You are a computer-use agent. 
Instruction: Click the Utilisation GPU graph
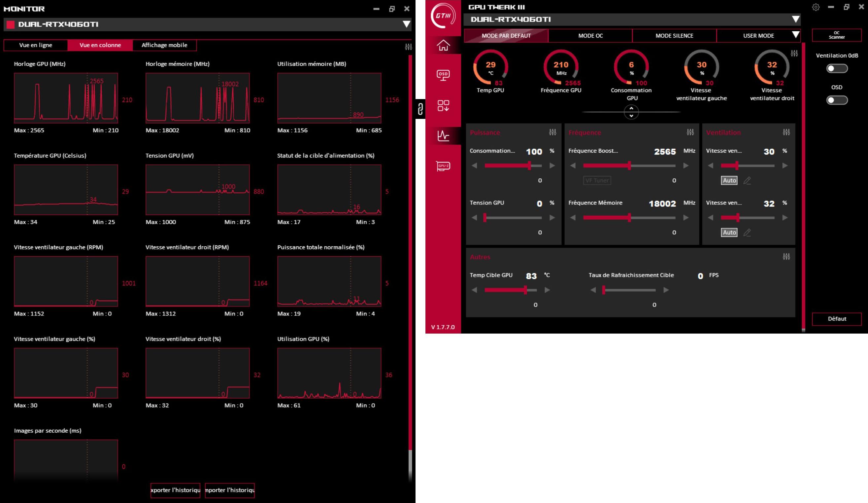[329, 373]
